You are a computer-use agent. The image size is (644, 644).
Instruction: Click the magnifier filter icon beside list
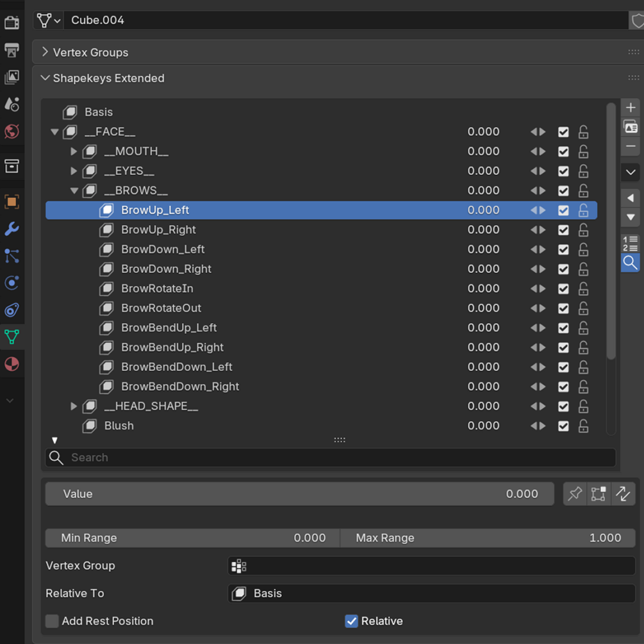pyautogui.click(x=630, y=263)
